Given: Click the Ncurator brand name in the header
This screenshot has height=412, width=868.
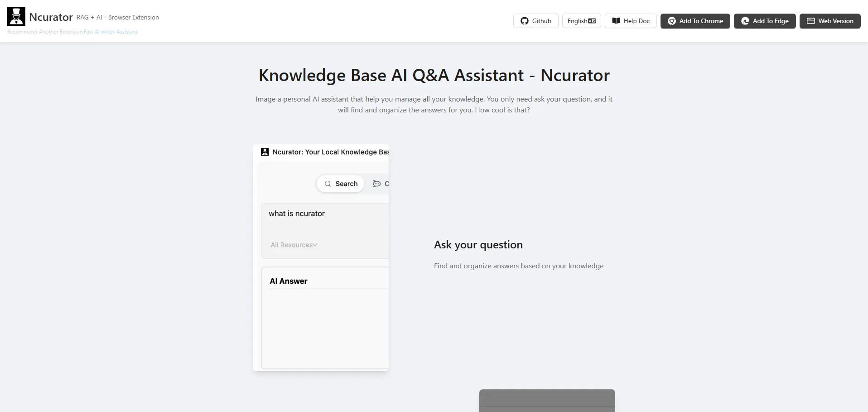Looking at the screenshot, I should [51, 17].
